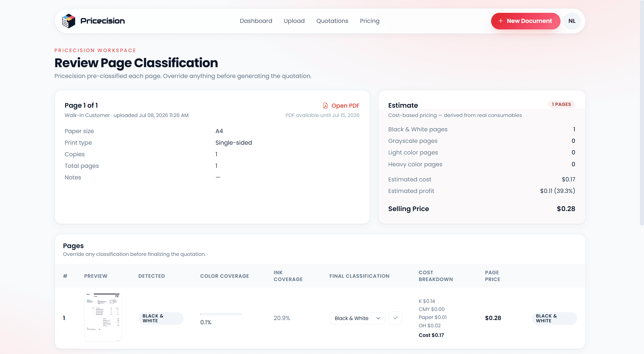The height and width of the screenshot is (354, 644).
Task: Open the Final Classification dropdown showing Black & White
Action: coord(357,318)
